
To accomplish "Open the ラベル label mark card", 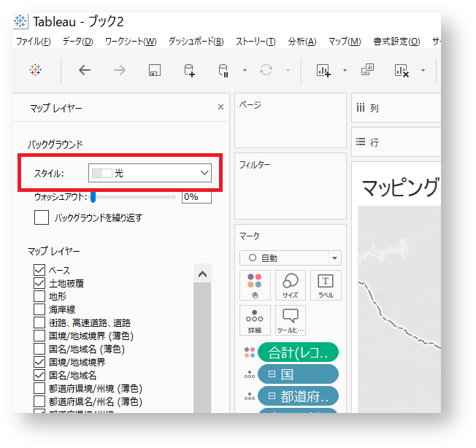I will coord(326,285).
